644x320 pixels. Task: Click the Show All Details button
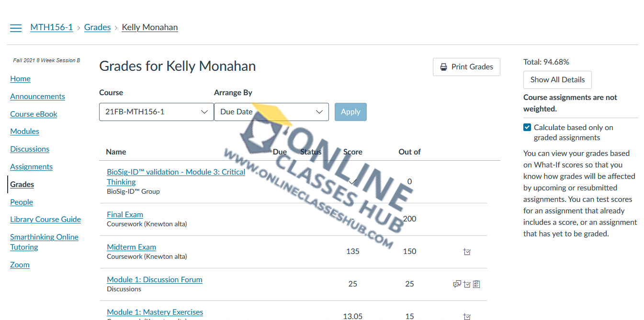557,80
